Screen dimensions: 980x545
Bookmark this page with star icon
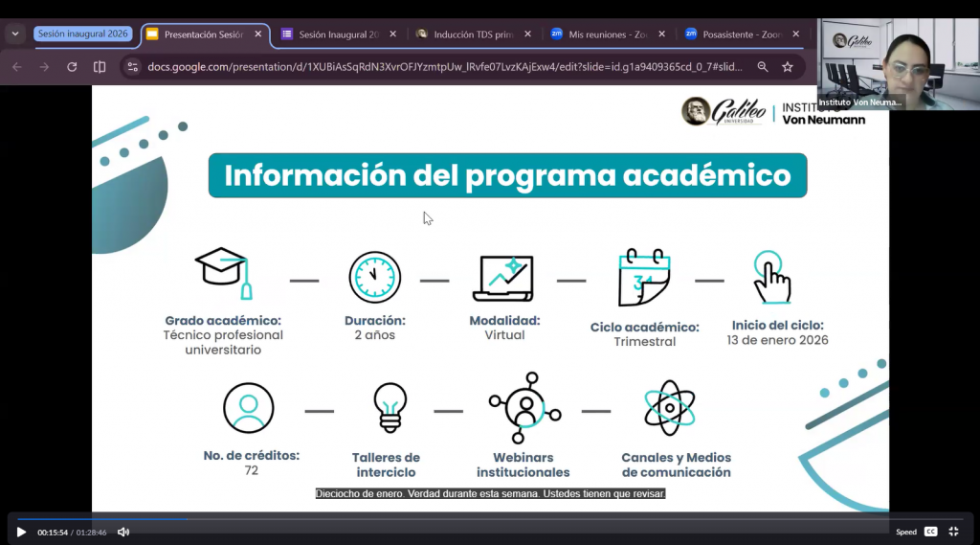pyautogui.click(x=788, y=67)
